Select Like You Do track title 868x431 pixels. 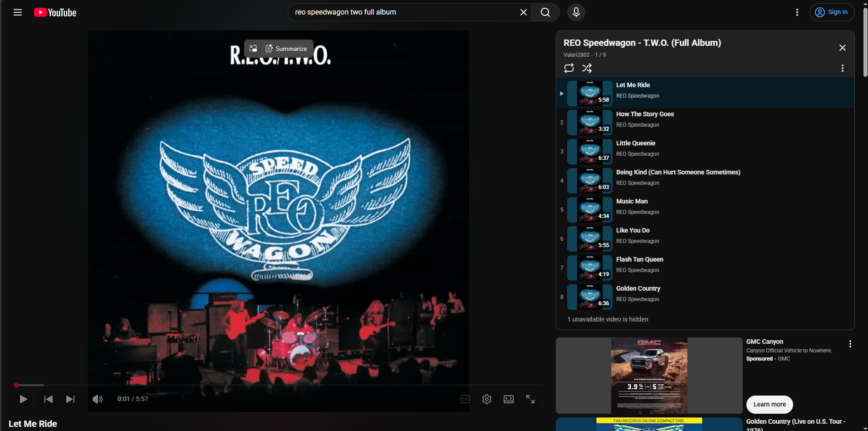pos(633,230)
